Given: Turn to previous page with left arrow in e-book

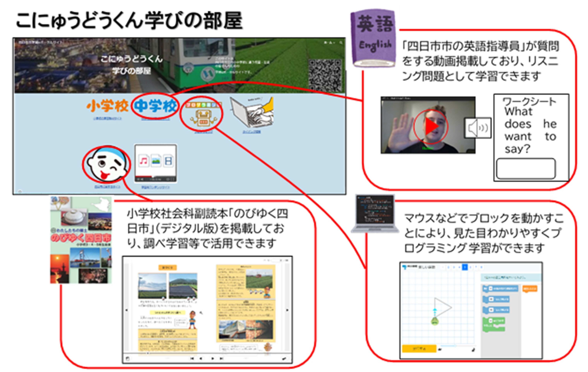Looking at the screenshot, I should point(126,310).
